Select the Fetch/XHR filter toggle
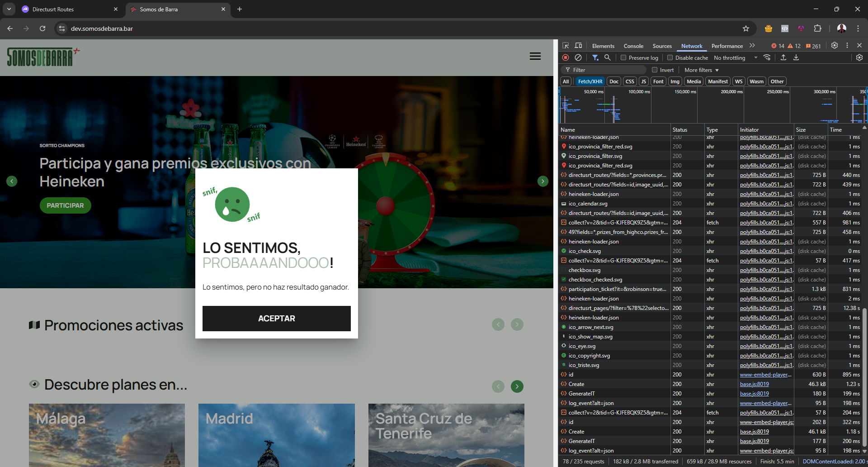 pos(590,81)
